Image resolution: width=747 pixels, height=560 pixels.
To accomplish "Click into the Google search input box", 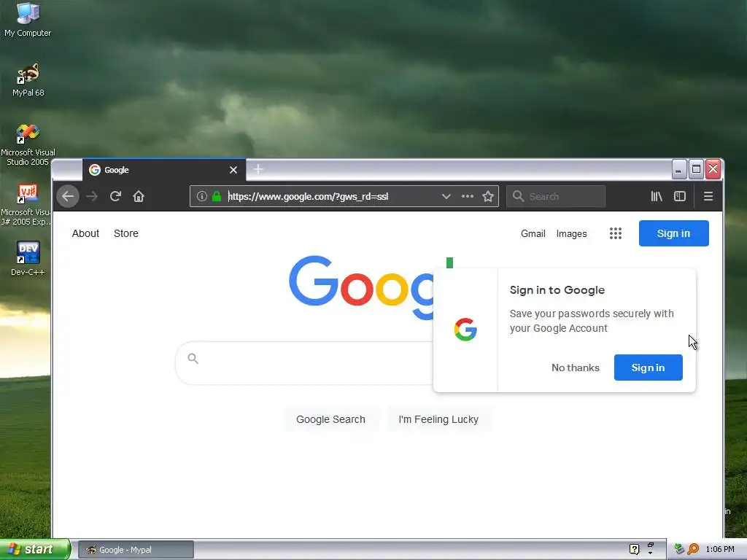I will 305,363.
